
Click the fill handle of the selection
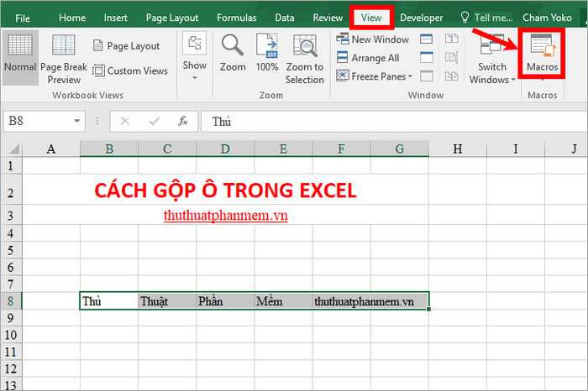428,309
